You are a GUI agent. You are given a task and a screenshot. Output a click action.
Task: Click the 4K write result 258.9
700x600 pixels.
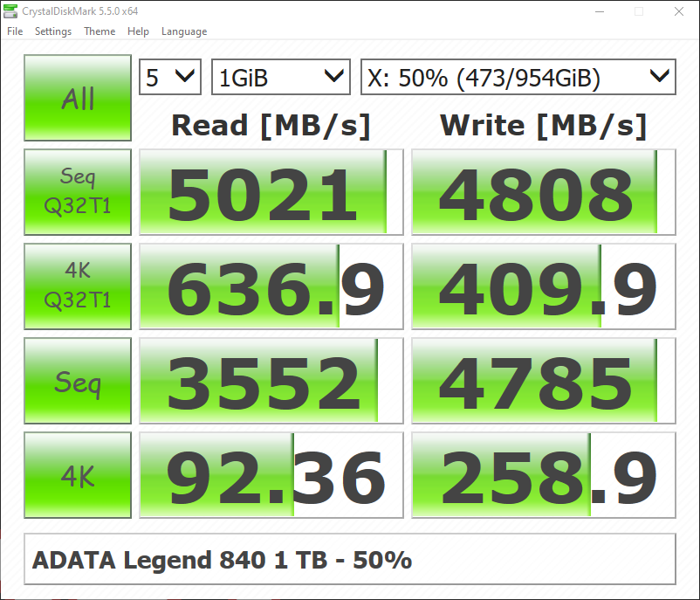pyautogui.click(x=544, y=475)
